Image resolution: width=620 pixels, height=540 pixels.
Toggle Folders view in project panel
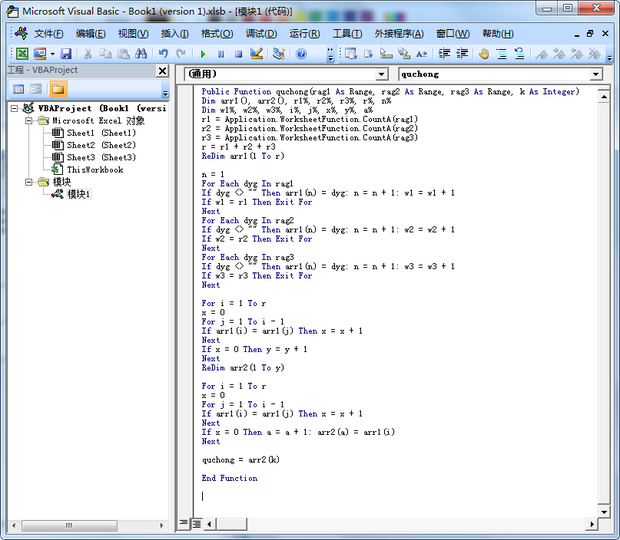[58, 89]
